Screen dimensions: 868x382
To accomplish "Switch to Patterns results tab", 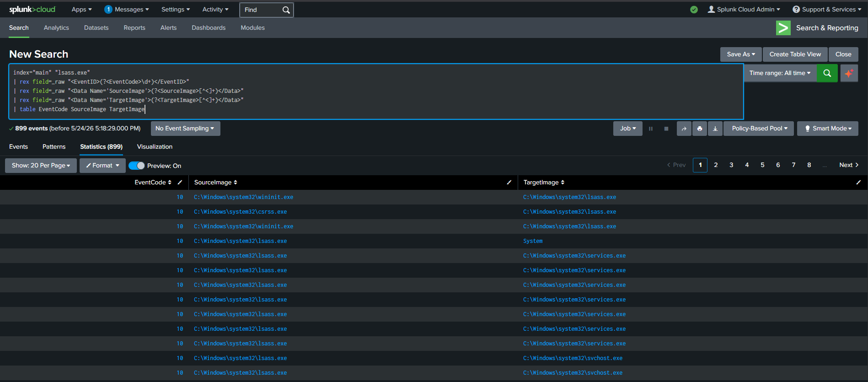I will tap(54, 147).
